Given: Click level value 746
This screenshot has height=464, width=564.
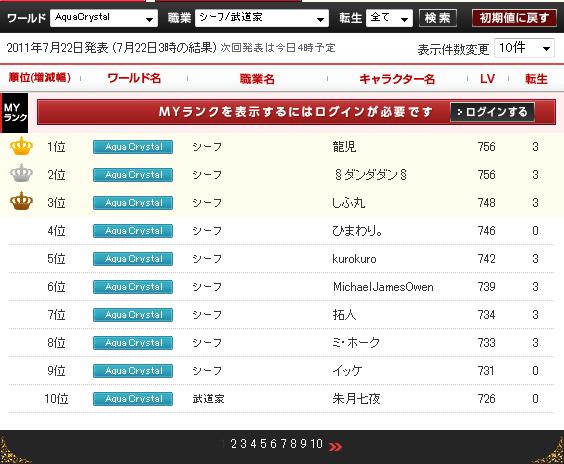Looking at the screenshot, I should coord(487,231).
